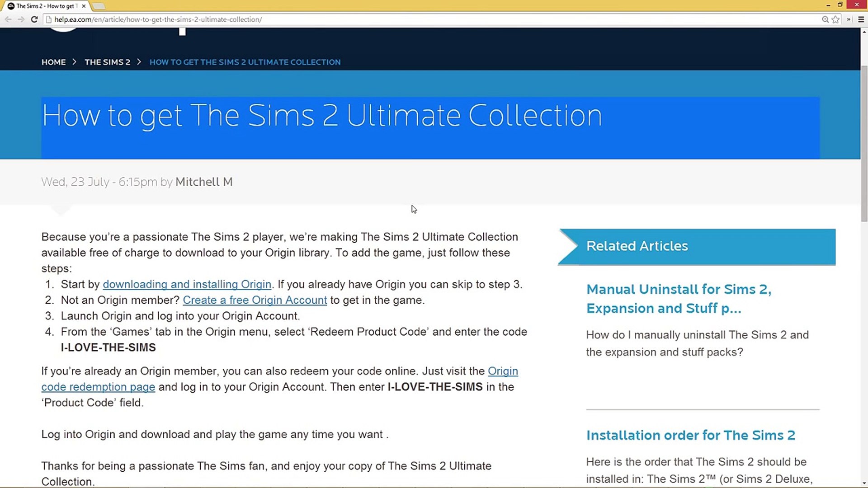Open Installation order for The Sims 2

coord(690,435)
